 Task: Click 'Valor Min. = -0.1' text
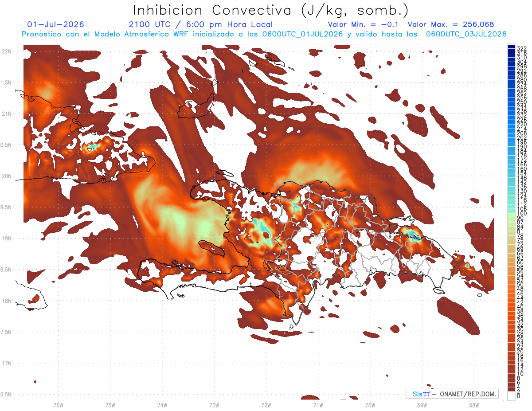coord(363,25)
